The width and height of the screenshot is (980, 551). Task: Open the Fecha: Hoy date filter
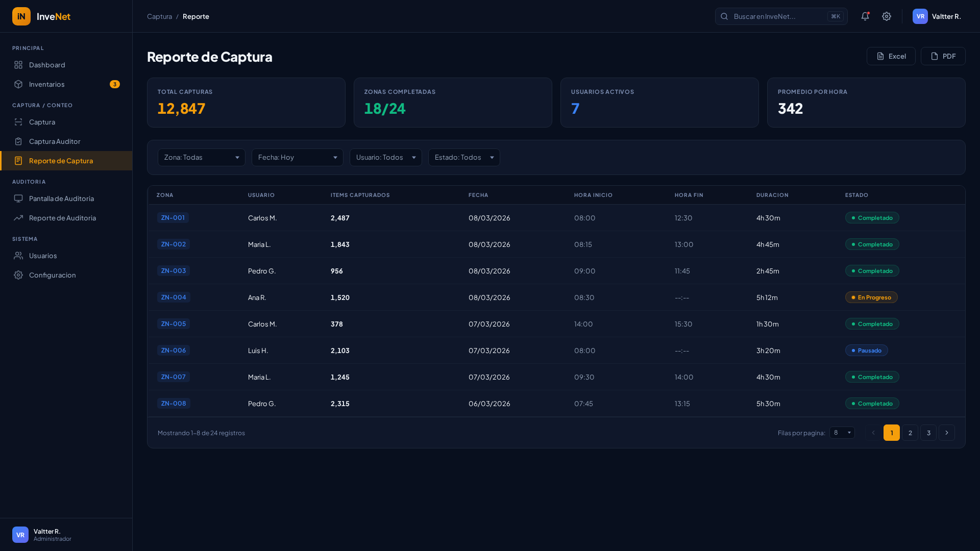pyautogui.click(x=297, y=157)
